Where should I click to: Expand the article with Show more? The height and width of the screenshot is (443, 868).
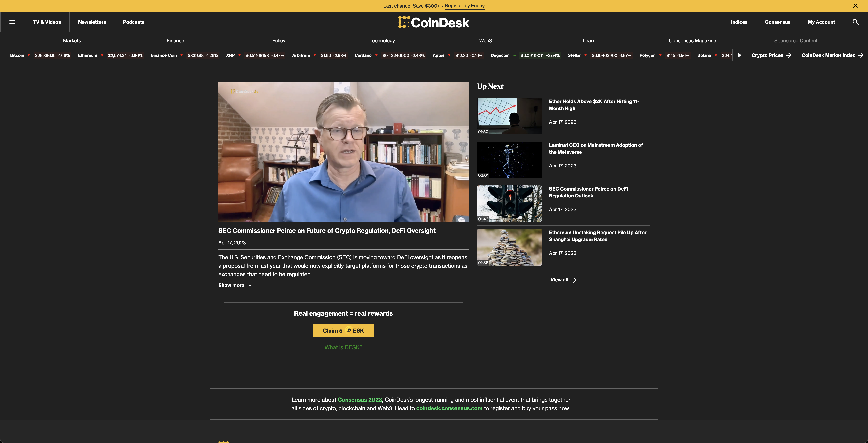pos(235,285)
